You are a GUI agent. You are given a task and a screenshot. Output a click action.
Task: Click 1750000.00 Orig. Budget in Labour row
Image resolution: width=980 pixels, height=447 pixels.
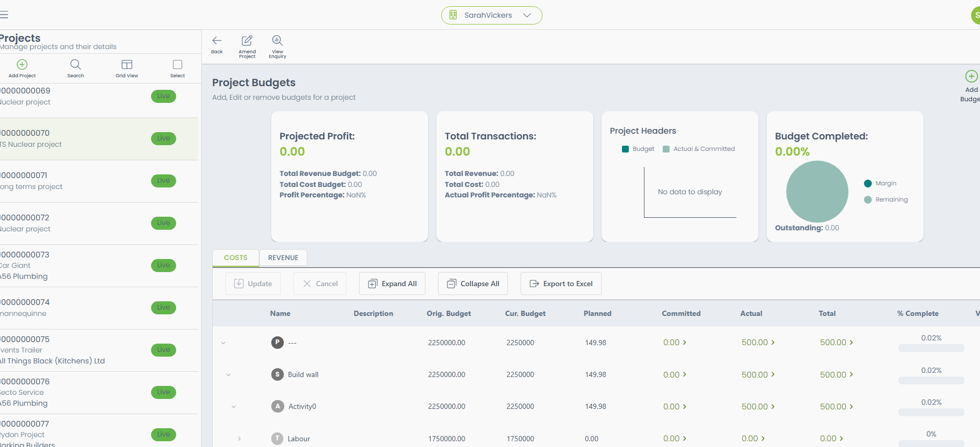(446, 439)
